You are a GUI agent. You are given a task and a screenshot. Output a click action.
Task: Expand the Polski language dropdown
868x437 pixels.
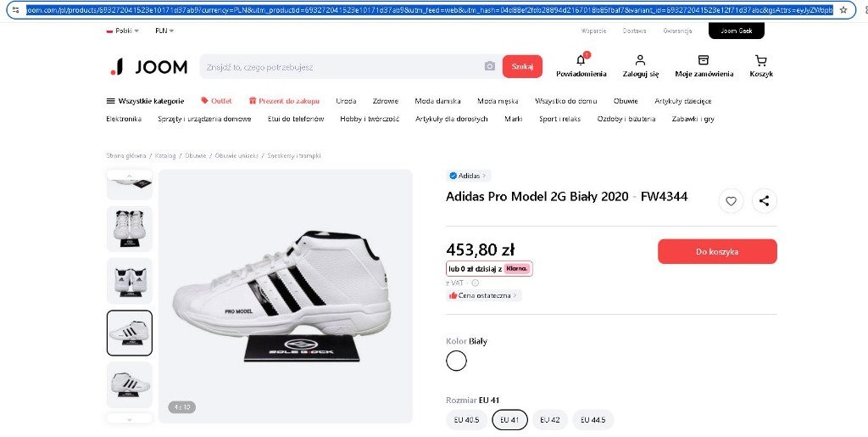click(123, 31)
